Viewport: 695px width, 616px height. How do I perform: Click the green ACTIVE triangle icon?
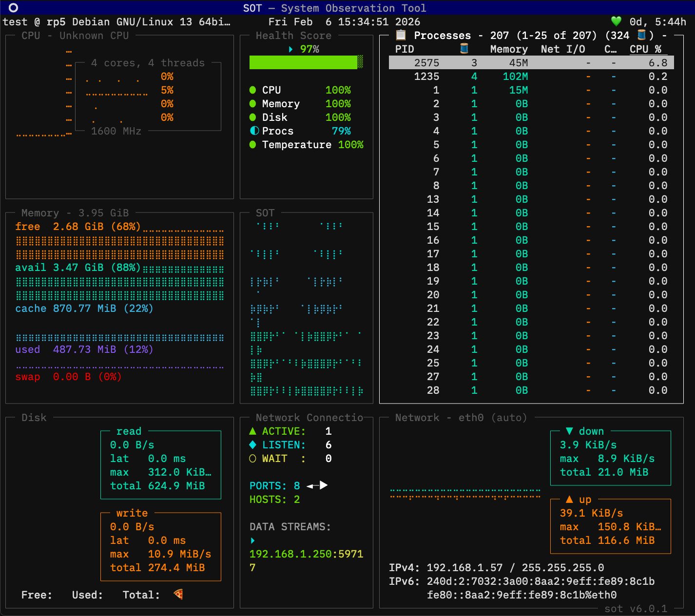click(252, 431)
